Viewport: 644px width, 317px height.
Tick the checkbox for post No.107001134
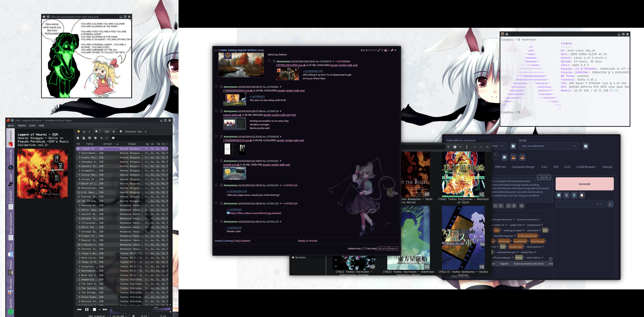tap(221, 222)
